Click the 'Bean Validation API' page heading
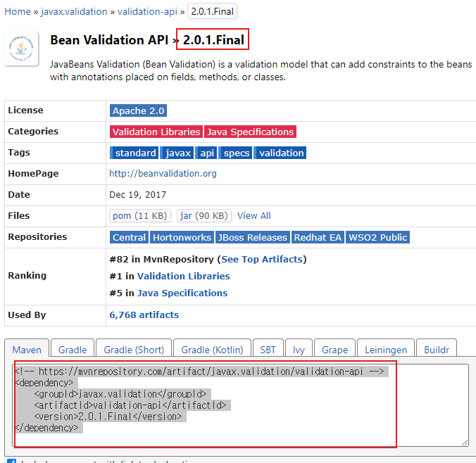 coord(109,39)
